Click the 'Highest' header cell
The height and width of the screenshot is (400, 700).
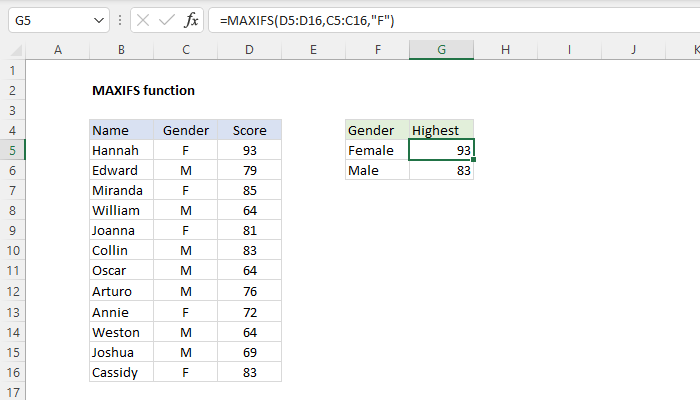(x=442, y=130)
